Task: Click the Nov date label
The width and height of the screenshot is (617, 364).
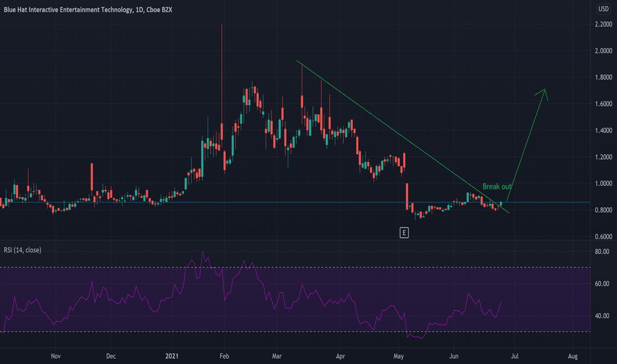Action: pos(56,356)
